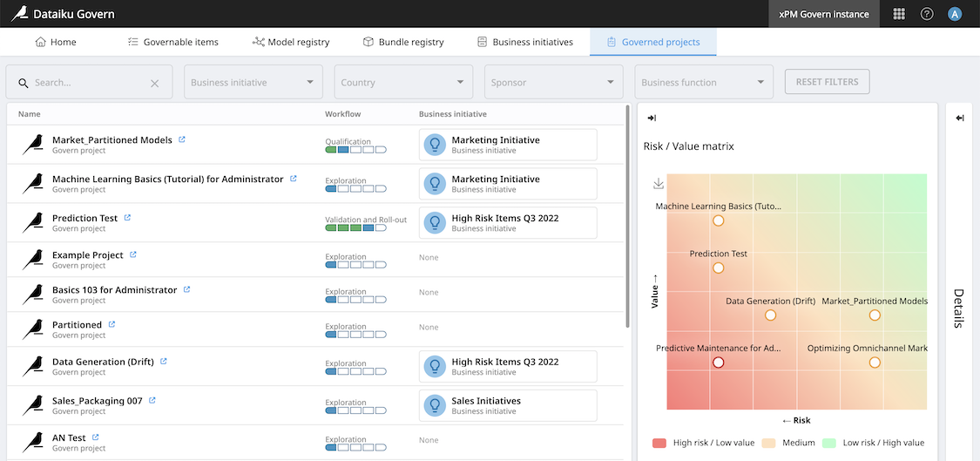
Task: Click the Business initiative column header
Action: [452, 114]
